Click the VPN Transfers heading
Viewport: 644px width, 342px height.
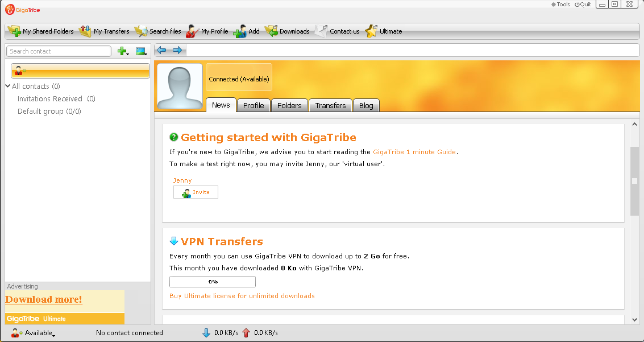222,241
